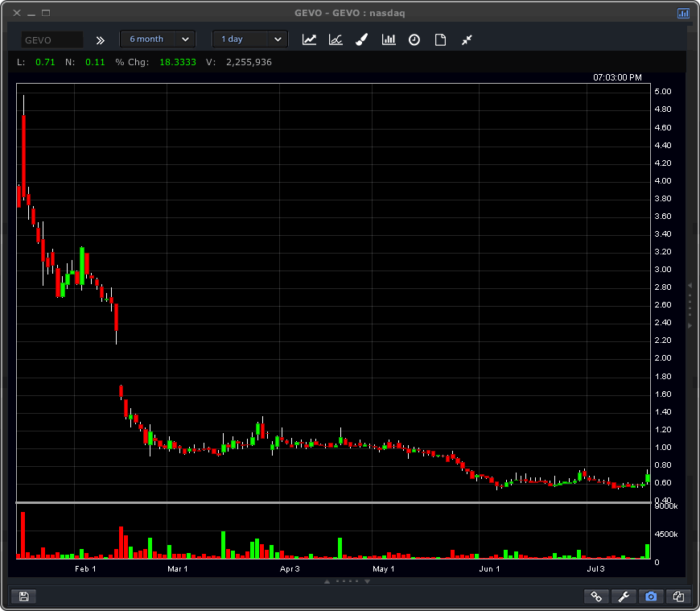Open the 1 day interval dropdown
This screenshot has height=611, width=700.
[x=249, y=39]
